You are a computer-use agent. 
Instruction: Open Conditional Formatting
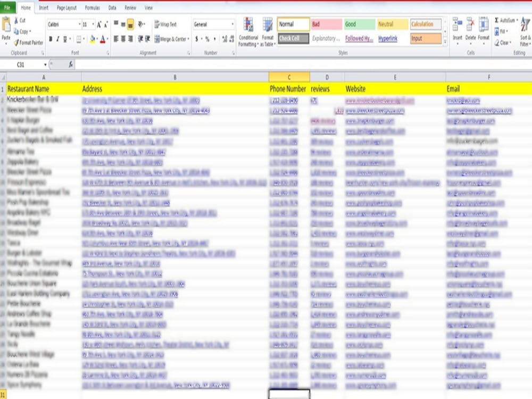(248, 32)
